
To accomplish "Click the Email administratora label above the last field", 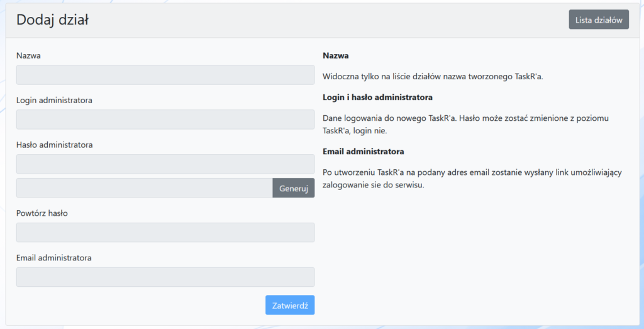I will coord(54,257).
